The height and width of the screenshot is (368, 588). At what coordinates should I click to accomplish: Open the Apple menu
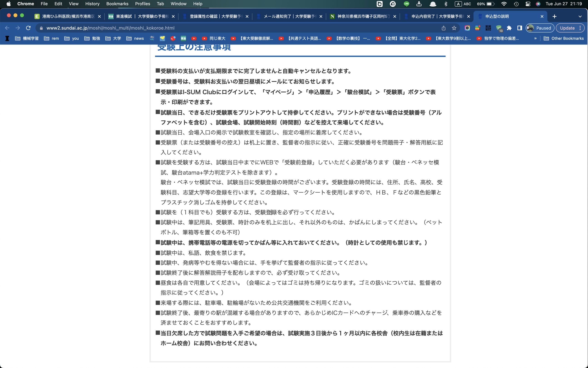pos(8,4)
